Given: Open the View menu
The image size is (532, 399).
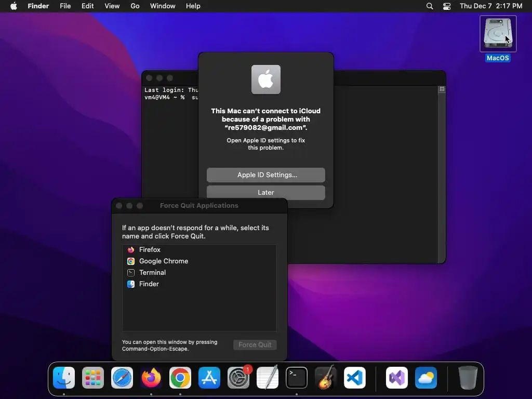Looking at the screenshot, I should [x=112, y=6].
